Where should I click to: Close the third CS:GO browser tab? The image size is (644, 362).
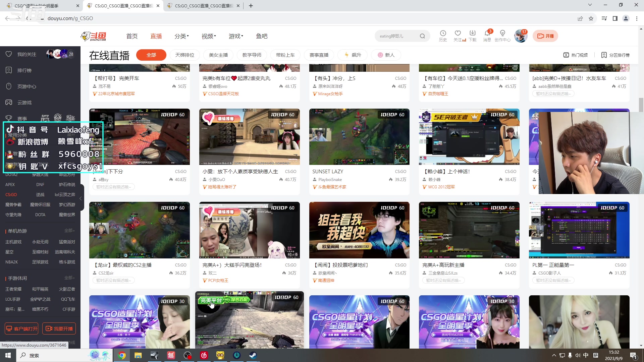tap(238, 6)
